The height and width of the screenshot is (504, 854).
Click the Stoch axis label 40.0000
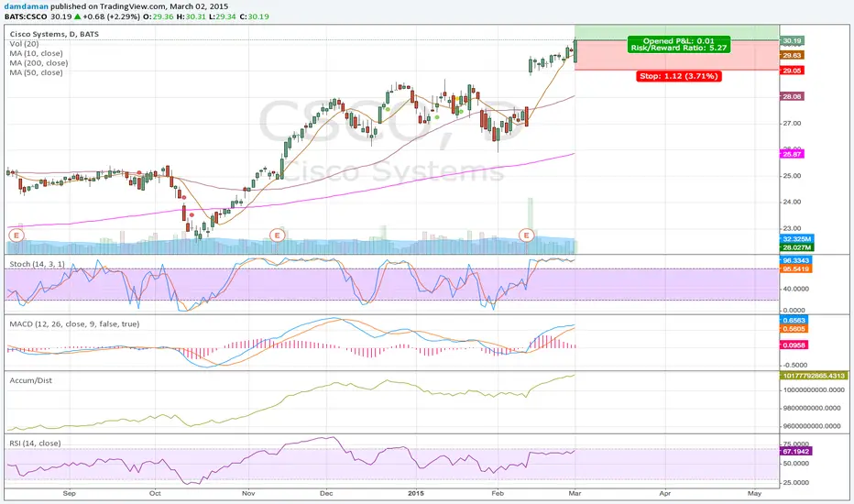pyautogui.click(x=795, y=289)
